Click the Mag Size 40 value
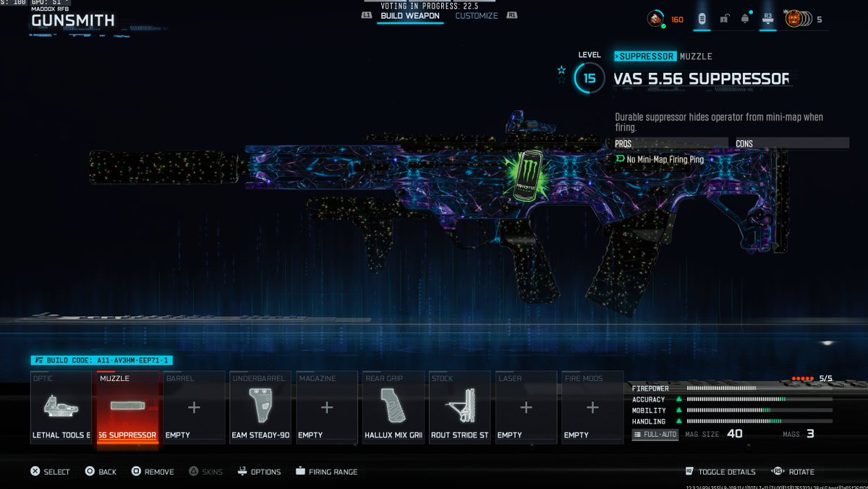This screenshot has width=868, height=489. pyautogui.click(x=734, y=434)
